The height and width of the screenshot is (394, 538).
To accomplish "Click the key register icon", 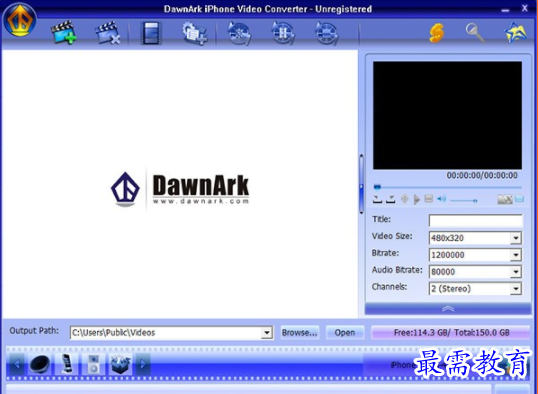I will tap(475, 33).
